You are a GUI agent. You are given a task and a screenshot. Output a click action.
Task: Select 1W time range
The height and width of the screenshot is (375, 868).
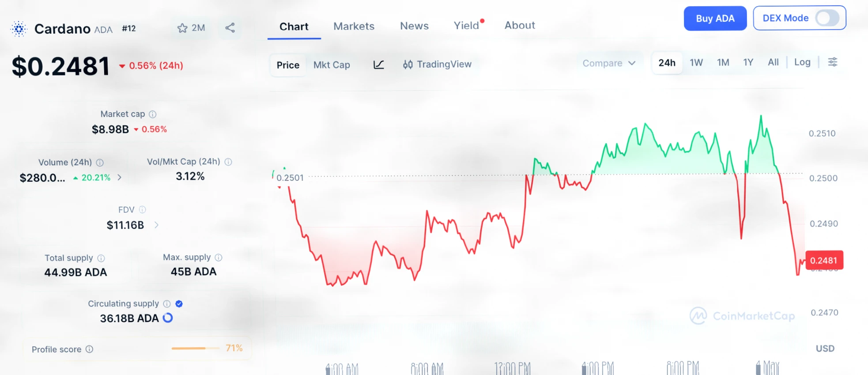[696, 63]
